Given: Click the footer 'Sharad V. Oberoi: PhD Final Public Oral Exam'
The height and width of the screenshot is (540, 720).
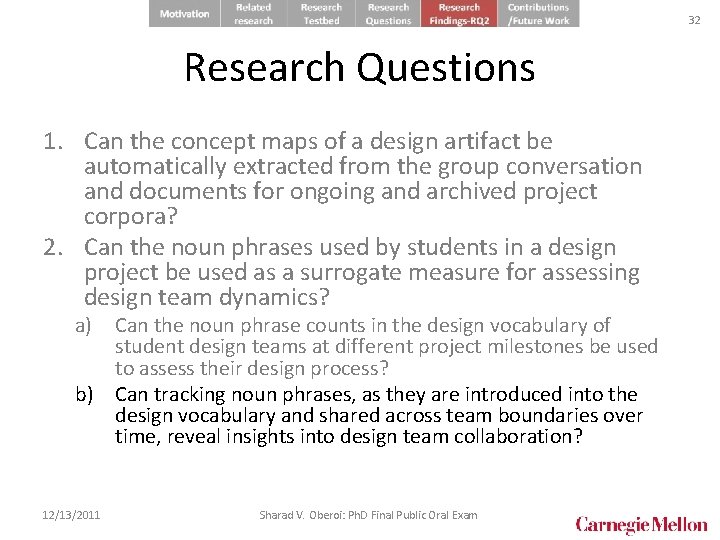Looking at the screenshot, I should 368,515.
